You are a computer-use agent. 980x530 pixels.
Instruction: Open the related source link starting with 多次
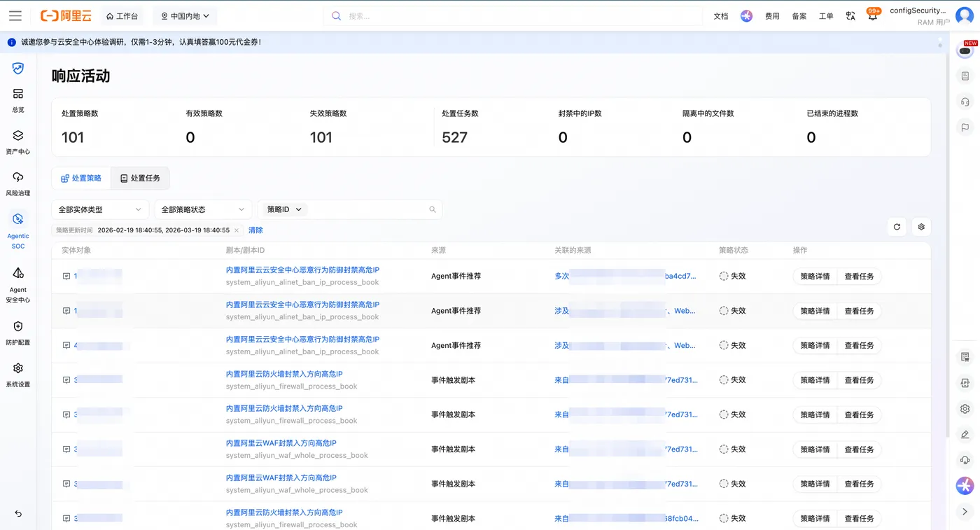click(x=626, y=277)
